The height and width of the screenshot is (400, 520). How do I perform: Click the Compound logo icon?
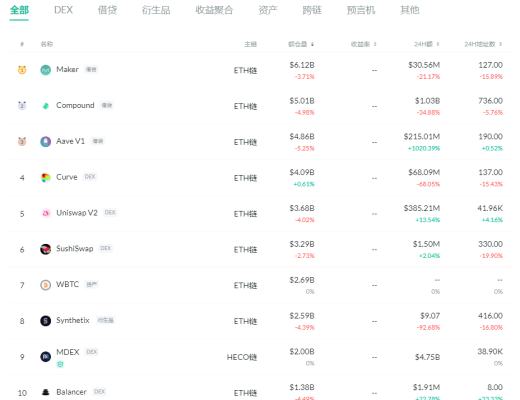point(46,106)
